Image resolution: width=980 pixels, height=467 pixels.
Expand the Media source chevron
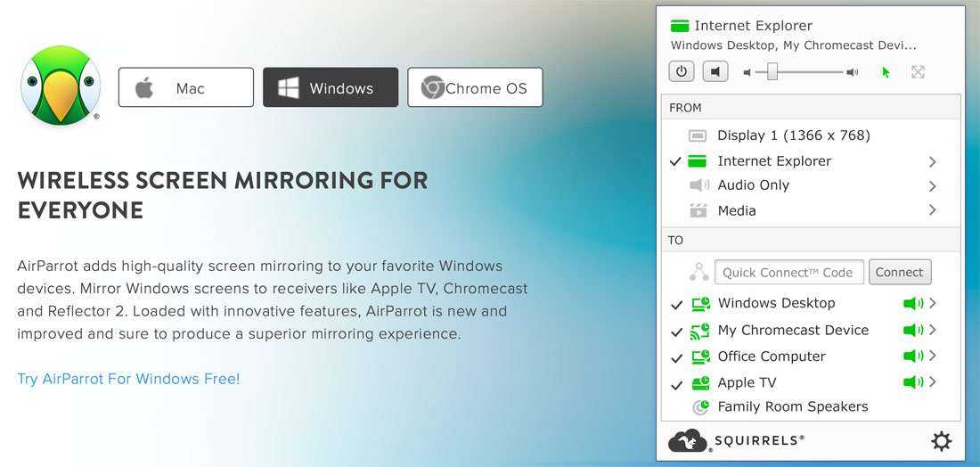(x=933, y=210)
